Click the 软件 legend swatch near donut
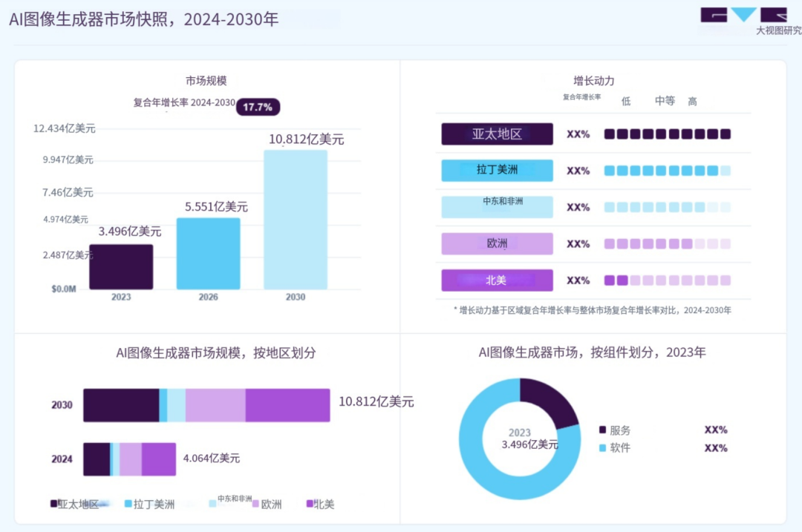 pos(602,447)
